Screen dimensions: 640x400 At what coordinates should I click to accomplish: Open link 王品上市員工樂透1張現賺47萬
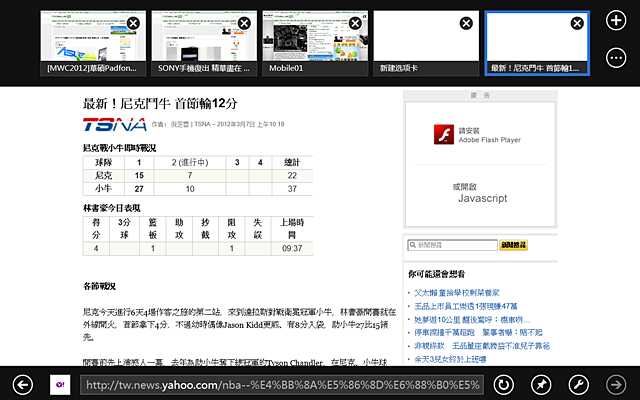point(466,306)
